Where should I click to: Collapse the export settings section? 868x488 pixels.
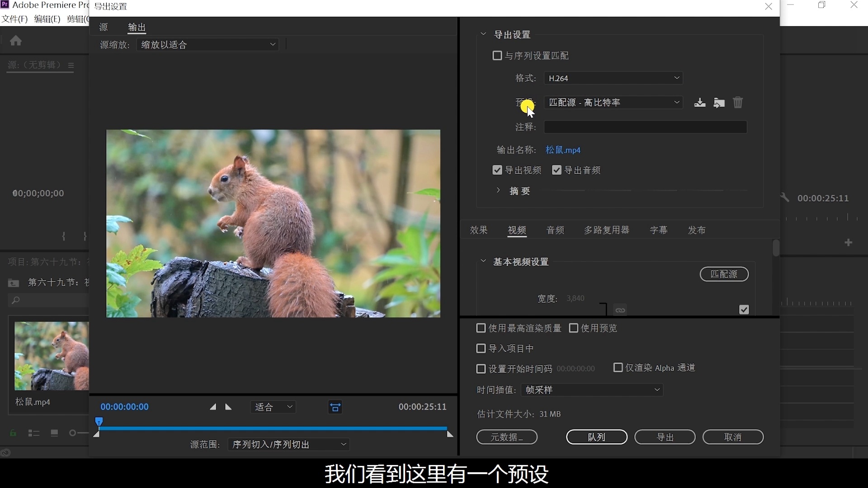pos(483,34)
